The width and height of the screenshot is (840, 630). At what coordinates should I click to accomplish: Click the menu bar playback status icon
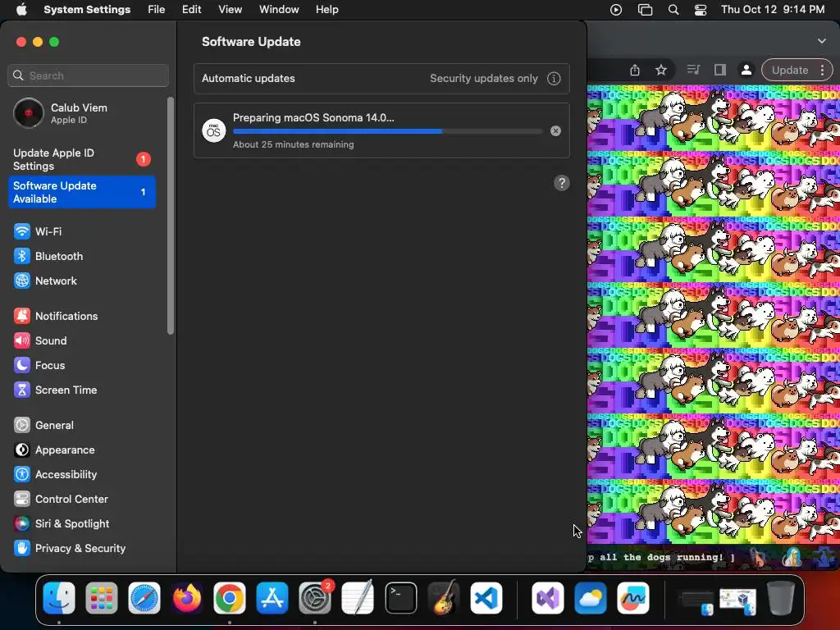pos(616,10)
